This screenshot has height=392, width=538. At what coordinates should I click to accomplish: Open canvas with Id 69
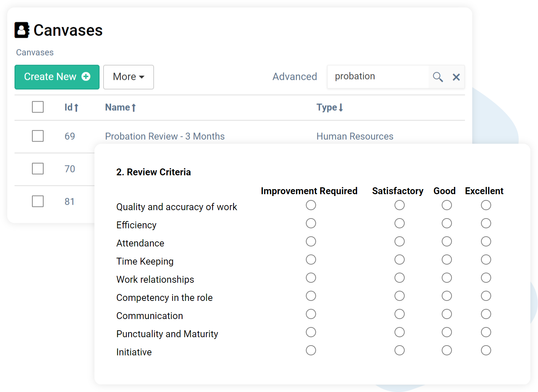[70, 136]
